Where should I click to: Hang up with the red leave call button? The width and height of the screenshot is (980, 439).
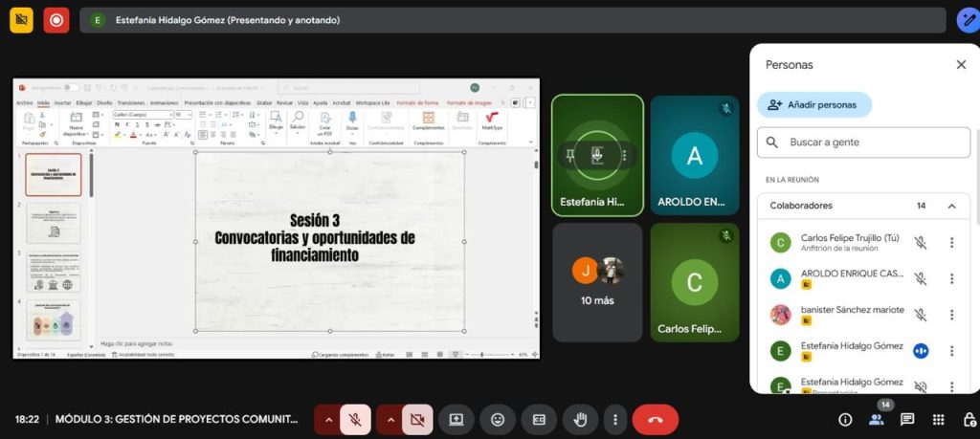coord(656,419)
